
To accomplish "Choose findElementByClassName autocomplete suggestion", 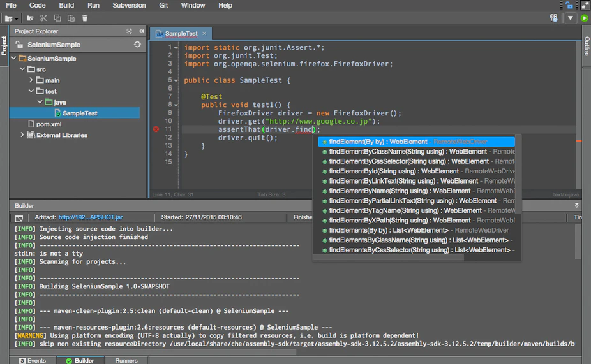I will (x=417, y=151).
